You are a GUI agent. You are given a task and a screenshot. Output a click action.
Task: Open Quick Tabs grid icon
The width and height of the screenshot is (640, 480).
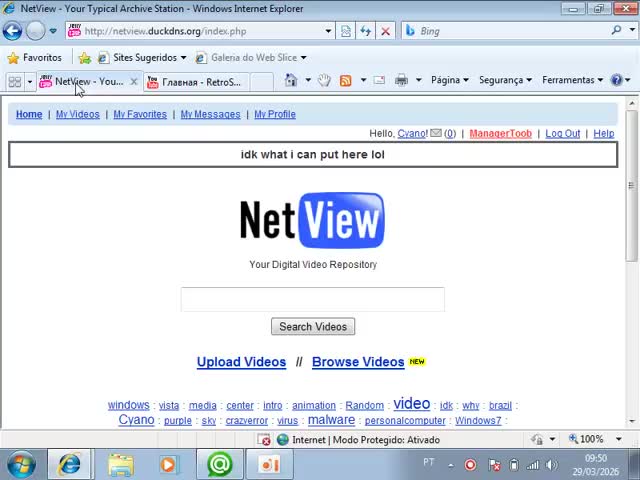tap(14, 81)
